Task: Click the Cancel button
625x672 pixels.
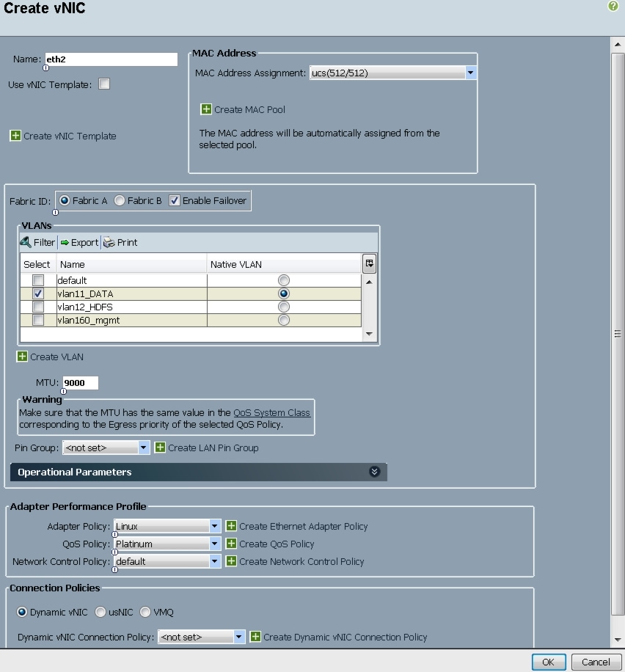Action: pos(596,662)
